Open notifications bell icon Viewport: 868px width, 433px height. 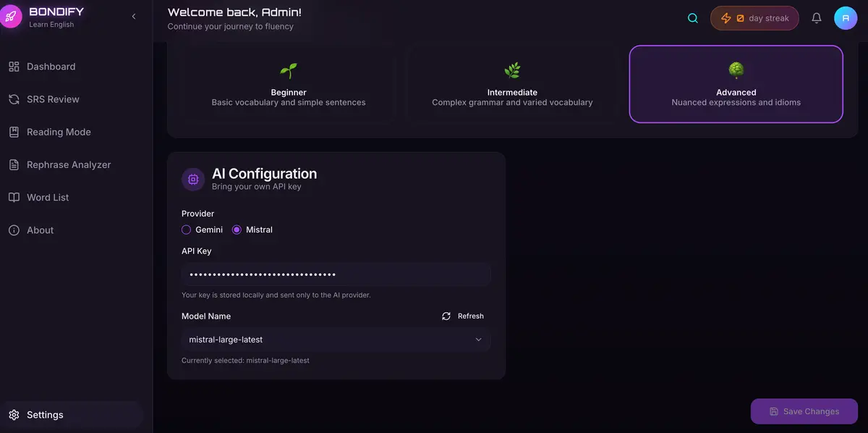click(817, 18)
